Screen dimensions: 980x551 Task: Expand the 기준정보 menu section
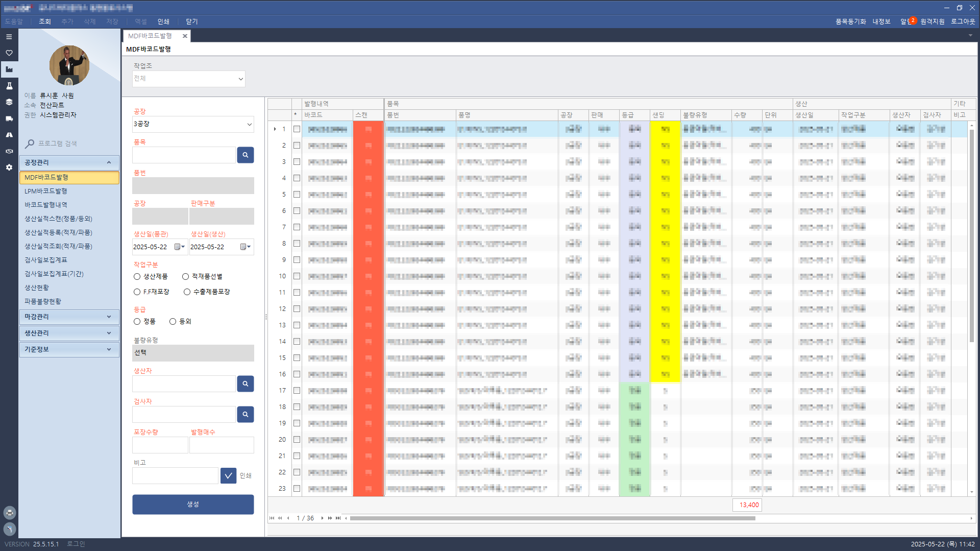[69, 349]
